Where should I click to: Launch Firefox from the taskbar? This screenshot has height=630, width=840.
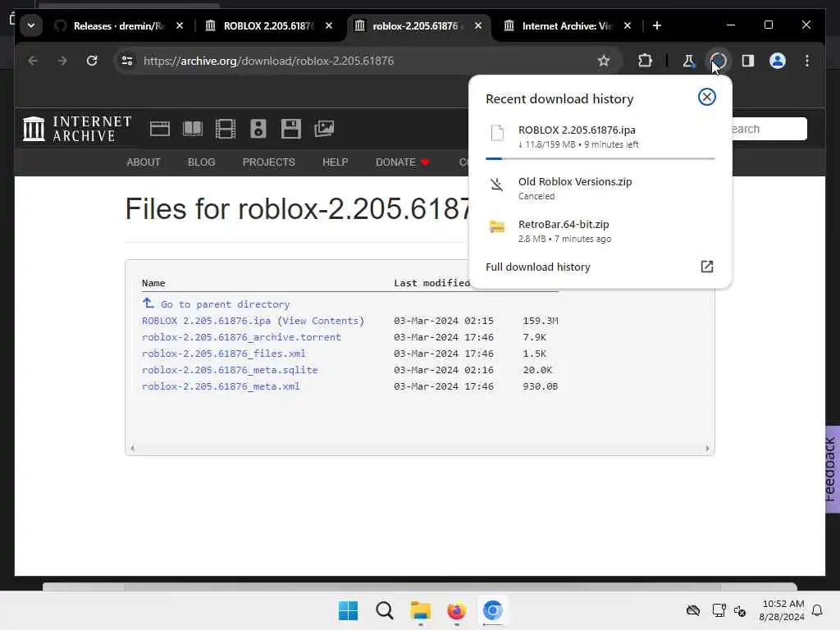(456, 610)
